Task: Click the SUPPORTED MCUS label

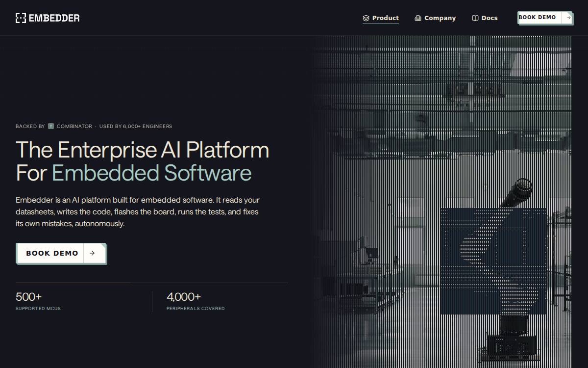Action: click(38, 309)
